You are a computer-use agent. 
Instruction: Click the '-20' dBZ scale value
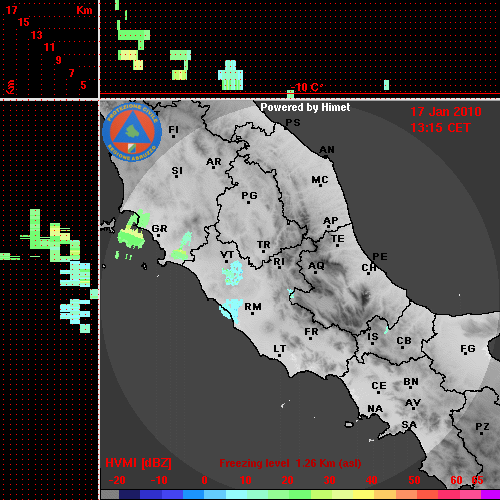[117, 480]
